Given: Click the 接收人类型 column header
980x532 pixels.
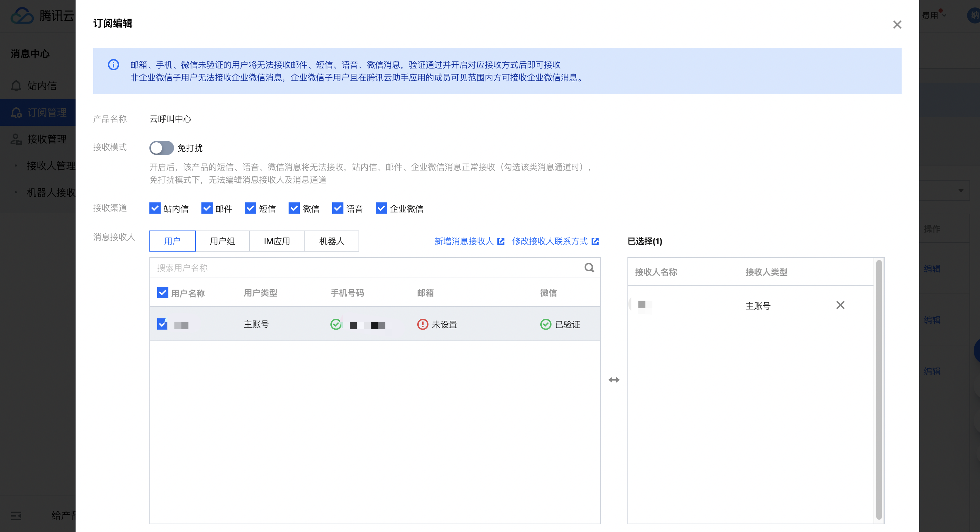Looking at the screenshot, I should (x=766, y=272).
